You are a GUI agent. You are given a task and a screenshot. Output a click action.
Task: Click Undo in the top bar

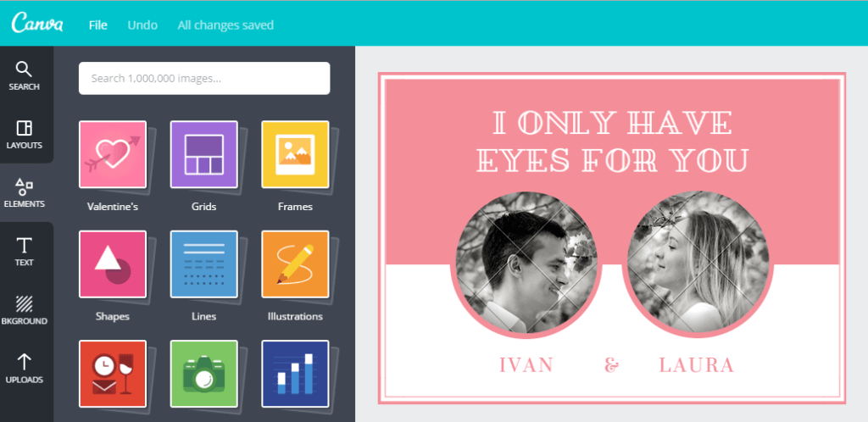click(x=142, y=25)
